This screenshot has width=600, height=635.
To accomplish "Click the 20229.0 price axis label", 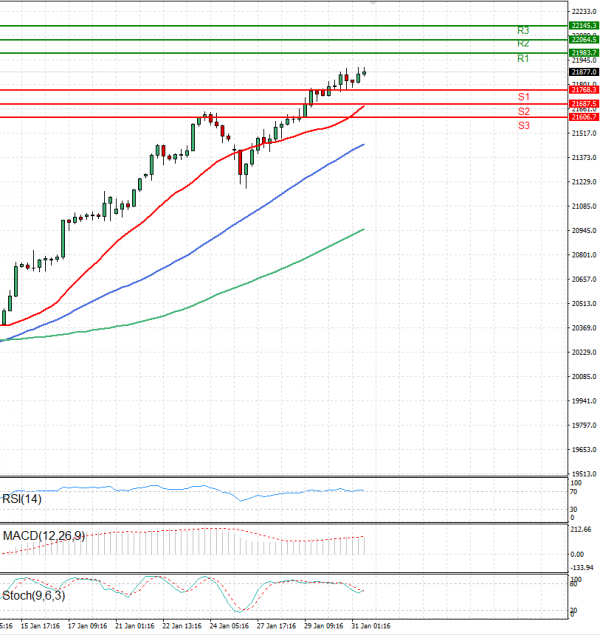I will tap(584, 352).
